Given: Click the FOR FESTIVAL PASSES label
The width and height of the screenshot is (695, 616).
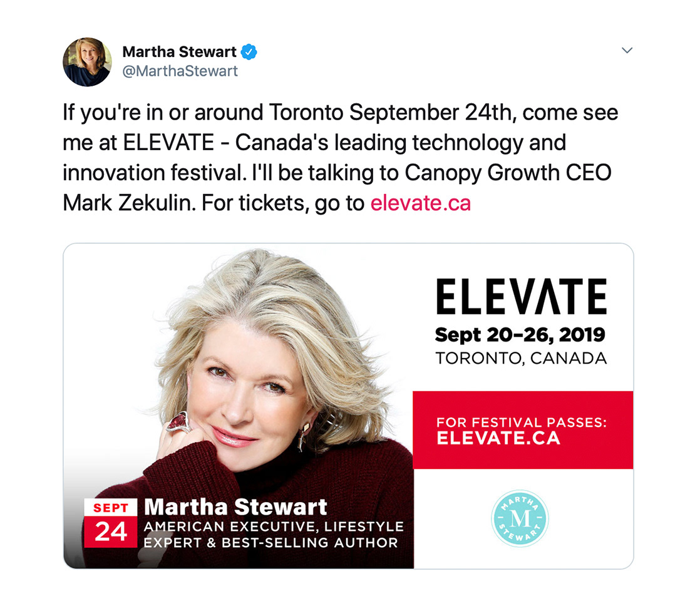Looking at the screenshot, I should pos(521,422).
